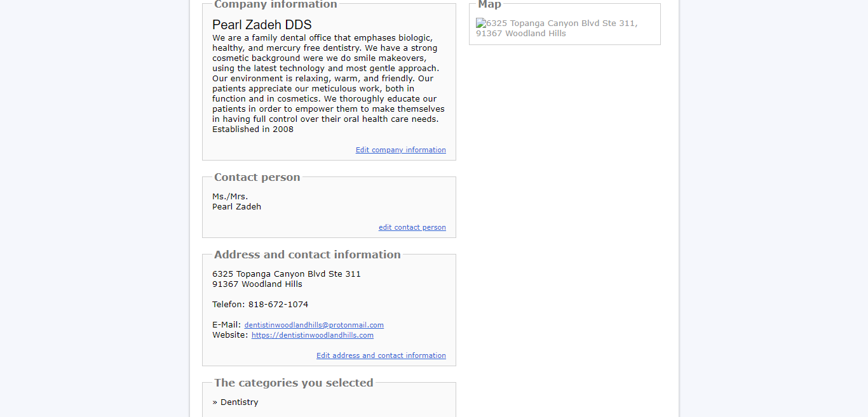
Task: Click the dentistinwoodlandhills@protonmail.com email link
Action: pos(314,325)
